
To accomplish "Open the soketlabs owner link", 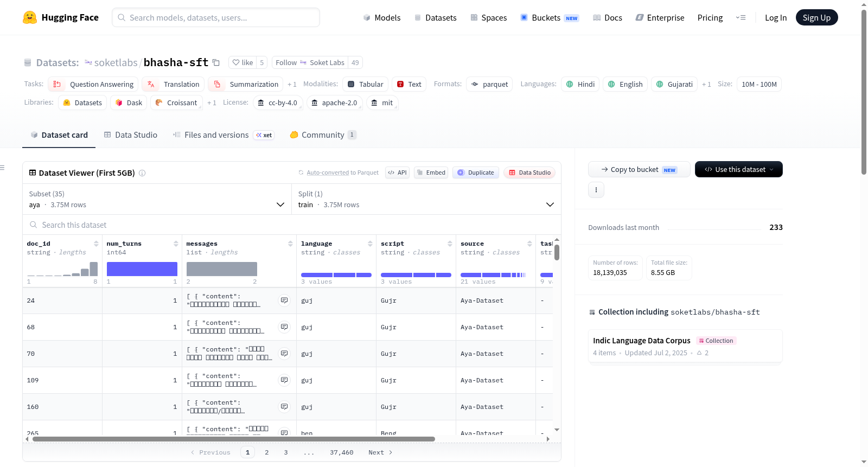I will click(x=116, y=62).
